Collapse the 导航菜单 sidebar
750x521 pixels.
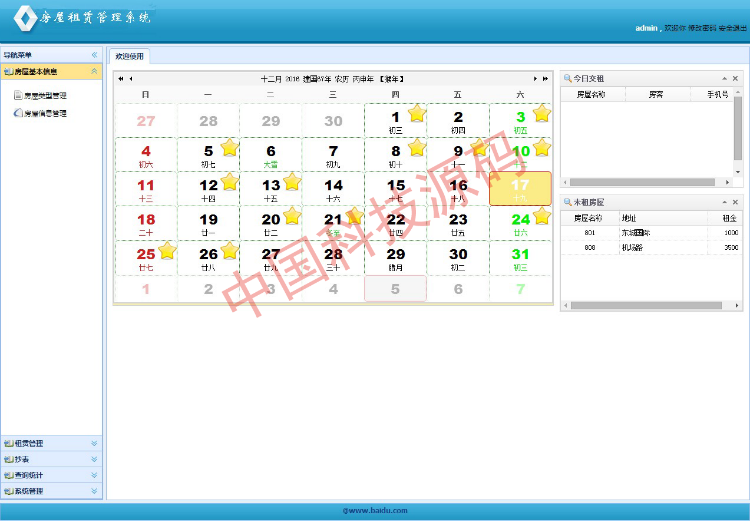pyautogui.click(x=94, y=55)
